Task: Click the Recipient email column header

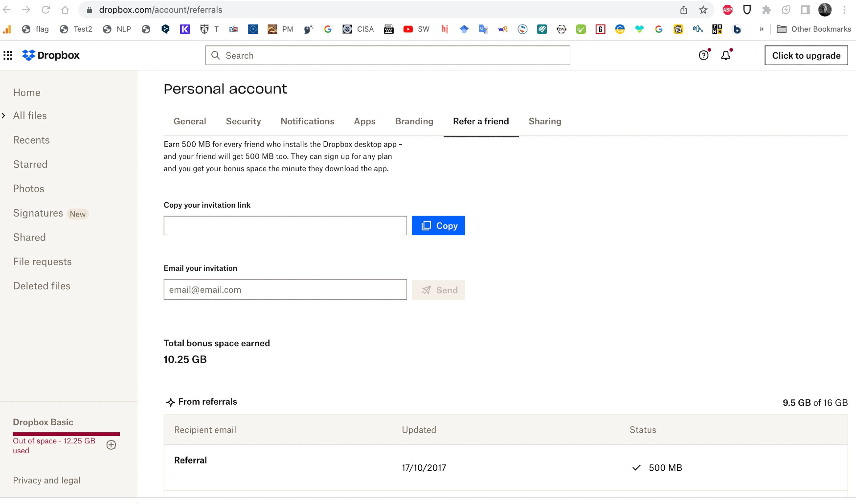Action: [205, 430]
